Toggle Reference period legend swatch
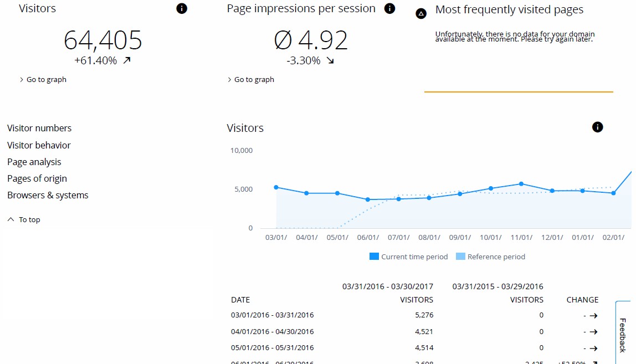The width and height of the screenshot is (636, 364). click(x=460, y=257)
